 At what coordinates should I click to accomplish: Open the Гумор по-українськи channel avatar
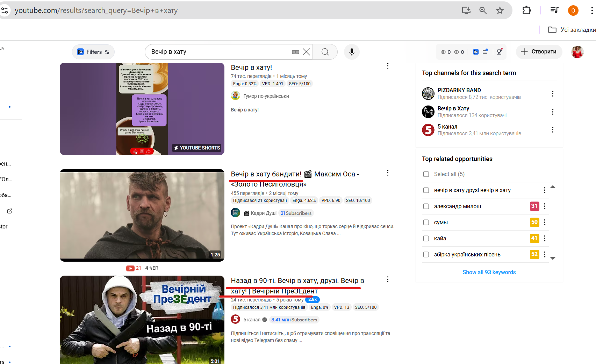(x=235, y=96)
